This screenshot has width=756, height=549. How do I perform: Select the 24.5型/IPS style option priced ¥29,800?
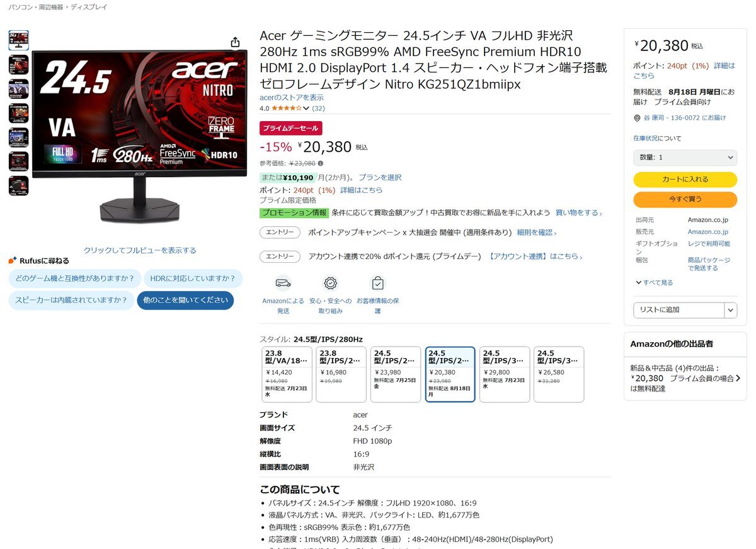coord(505,374)
